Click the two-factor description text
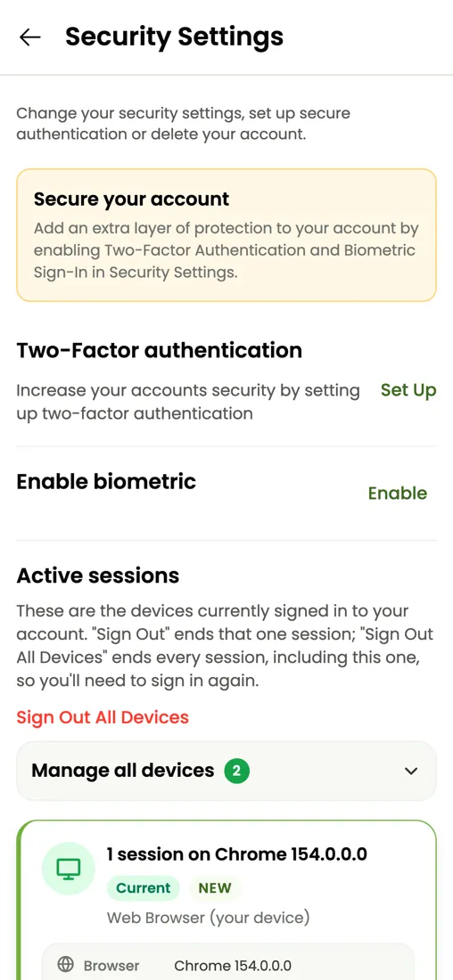 [x=187, y=402]
